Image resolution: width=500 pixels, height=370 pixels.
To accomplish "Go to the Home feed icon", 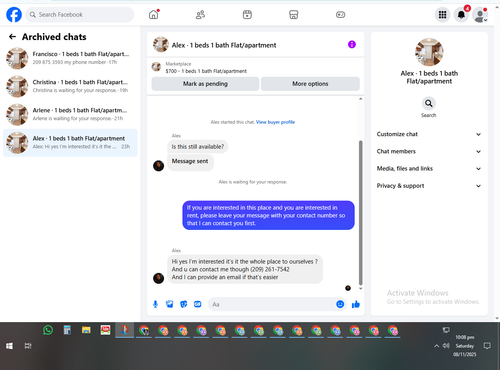I will tap(154, 15).
